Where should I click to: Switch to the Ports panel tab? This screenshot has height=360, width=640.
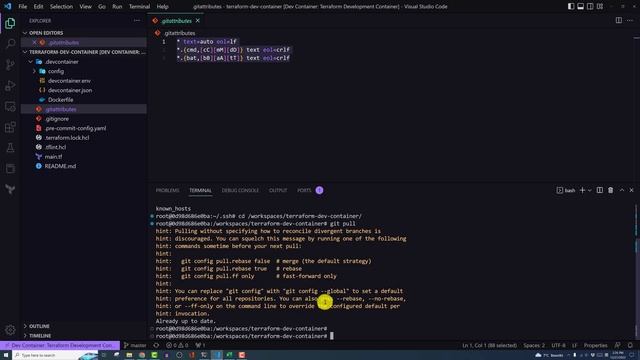(304, 190)
